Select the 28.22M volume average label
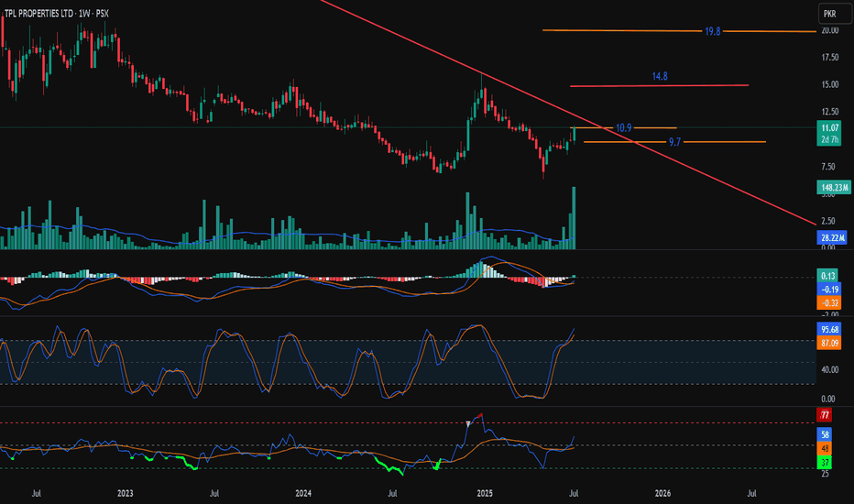 (x=832, y=237)
